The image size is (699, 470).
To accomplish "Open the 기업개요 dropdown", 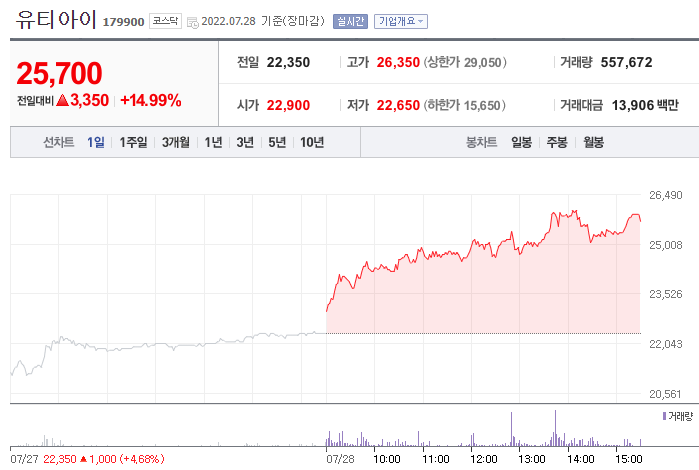I will point(401,21).
